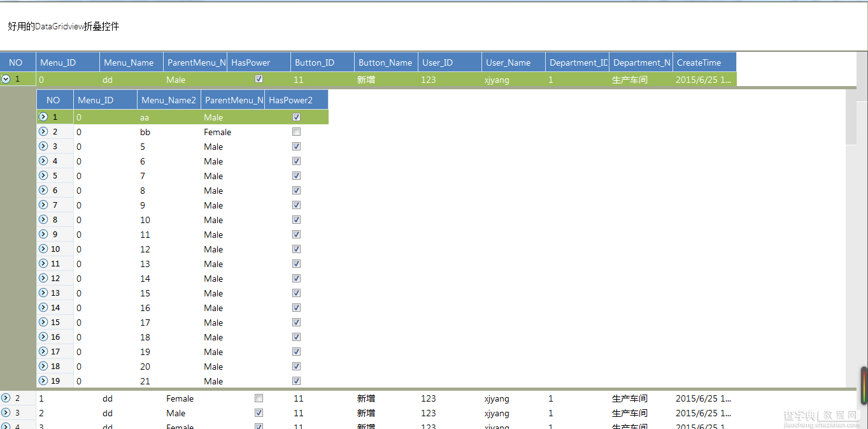Click the User_Name column header

[x=514, y=62]
